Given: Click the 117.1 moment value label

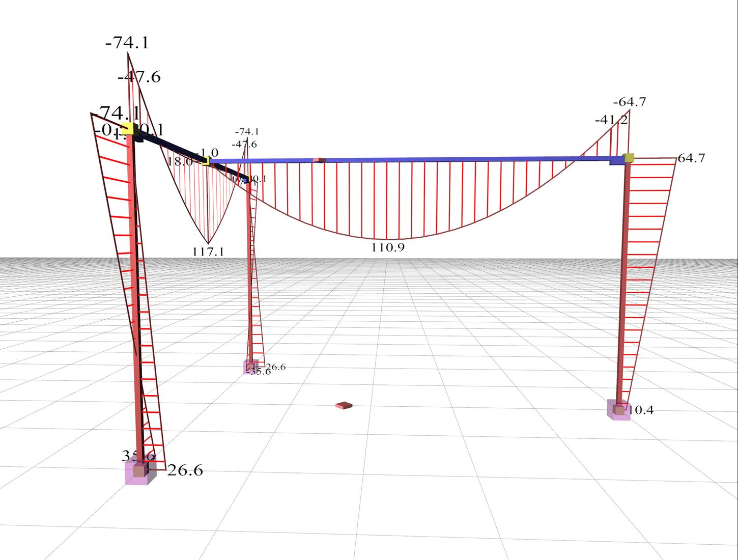Looking at the screenshot, I should click(208, 251).
